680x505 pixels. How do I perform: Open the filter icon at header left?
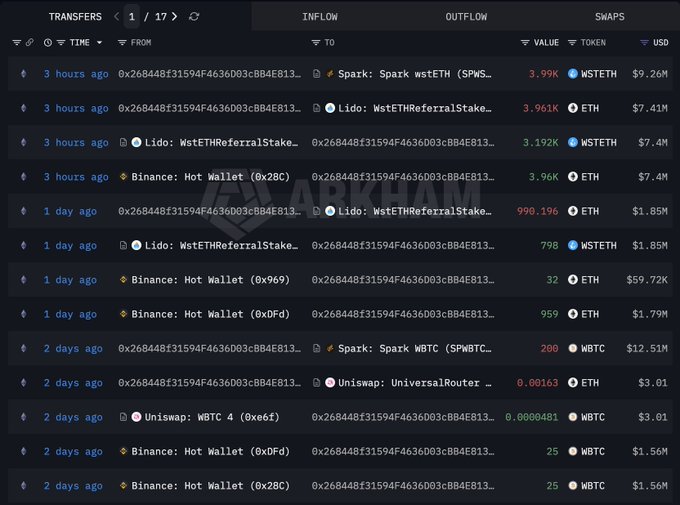coord(16,43)
